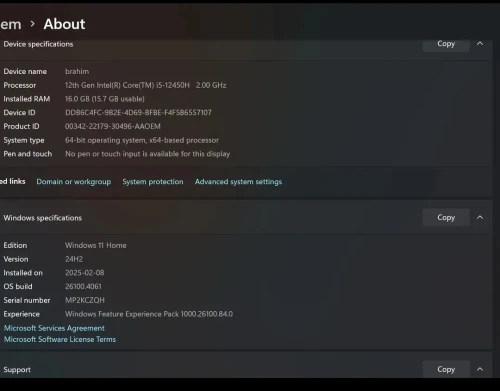Click the Windows specifications heading
The width and height of the screenshot is (500, 391).
(x=43, y=218)
